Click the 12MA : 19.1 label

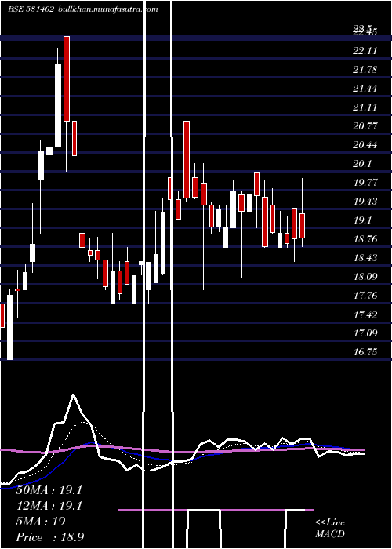click(49, 505)
